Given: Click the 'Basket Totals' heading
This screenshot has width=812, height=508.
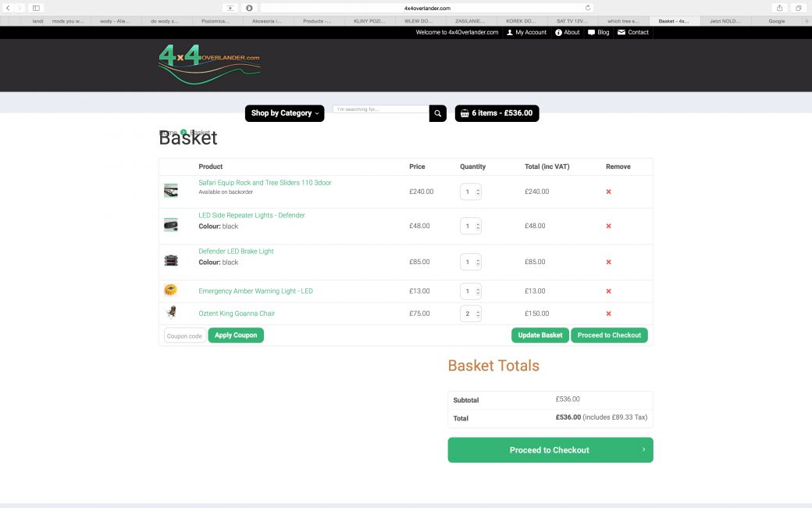Looking at the screenshot, I should 493,366.
